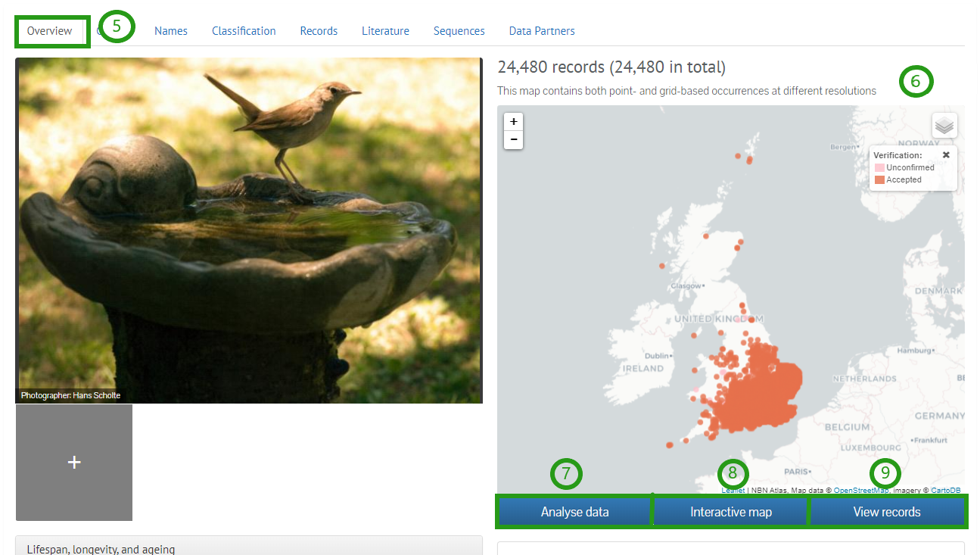Go to the Literature tab
This screenshot has height=555, width=980.
point(385,31)
